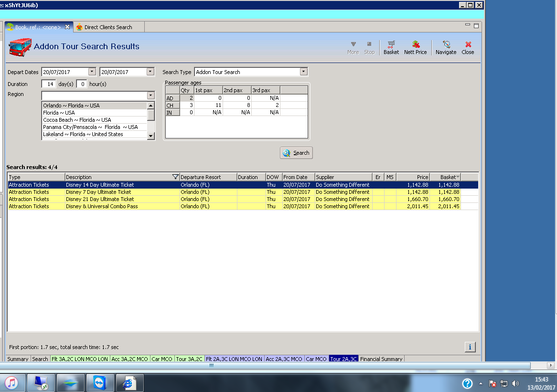The image size is (557, 392).
Task: Sort by Departure Resort column header
Action: [x=208, y=177]
